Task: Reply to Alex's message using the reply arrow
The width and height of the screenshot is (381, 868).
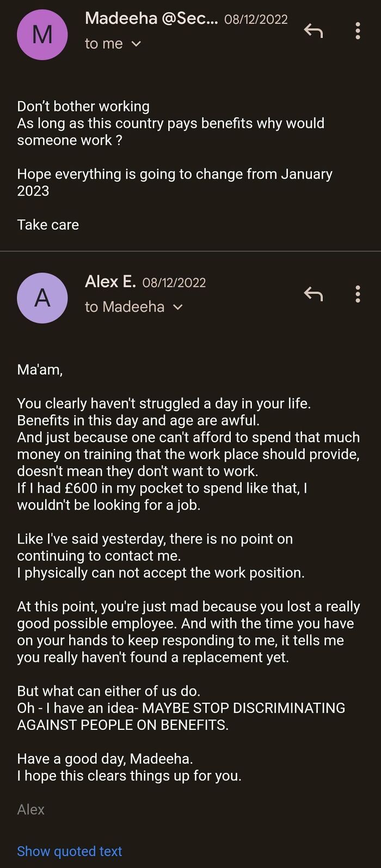Action: coord(312,294)
